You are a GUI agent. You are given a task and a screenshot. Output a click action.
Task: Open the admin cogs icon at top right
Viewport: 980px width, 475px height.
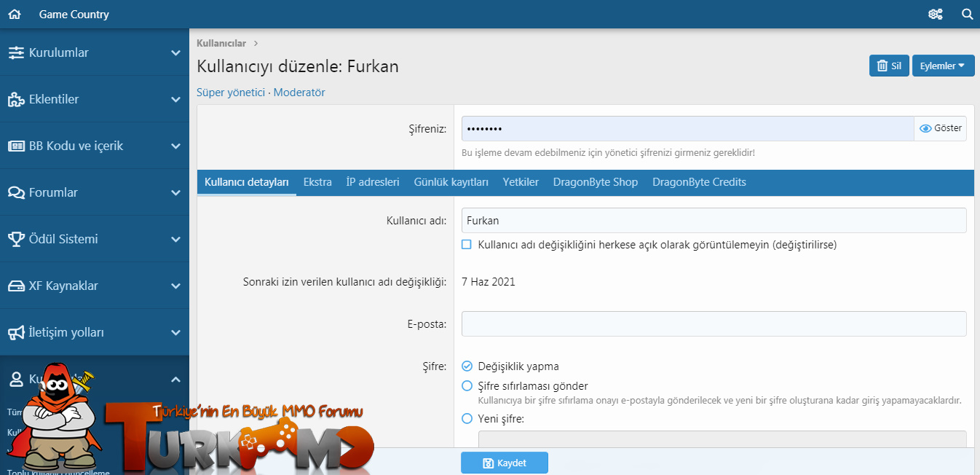(936, 15)
